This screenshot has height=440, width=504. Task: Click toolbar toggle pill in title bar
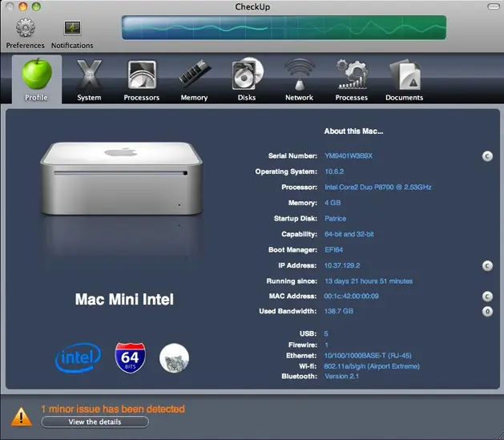pyautogui.click(x=494, y=6)
